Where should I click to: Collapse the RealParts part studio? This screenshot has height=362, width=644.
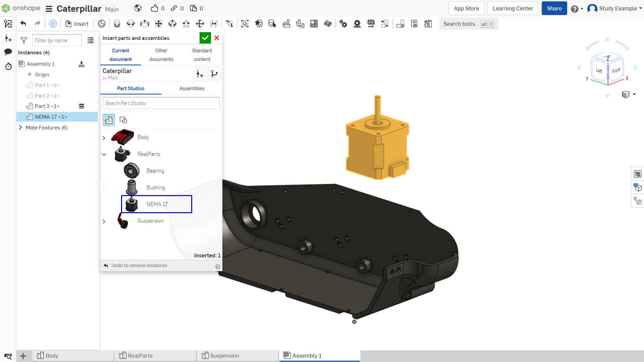tap(104, 155)
